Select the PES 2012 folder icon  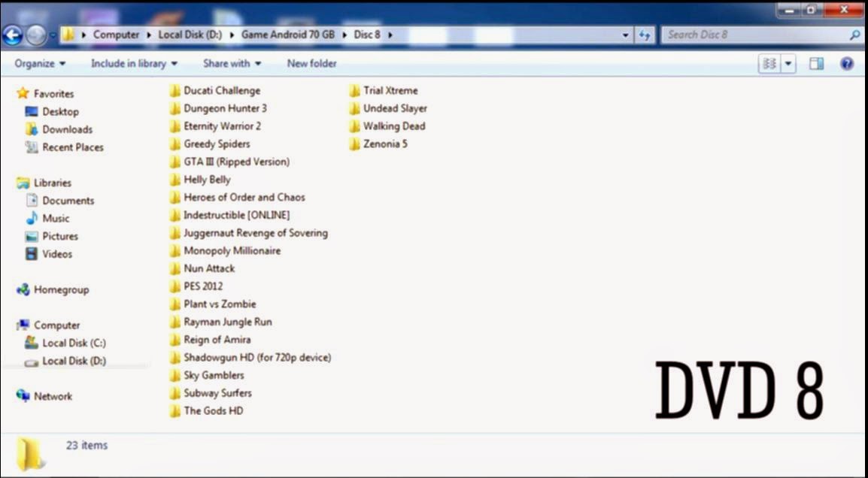pyautogui.click(x=175, y=286)
